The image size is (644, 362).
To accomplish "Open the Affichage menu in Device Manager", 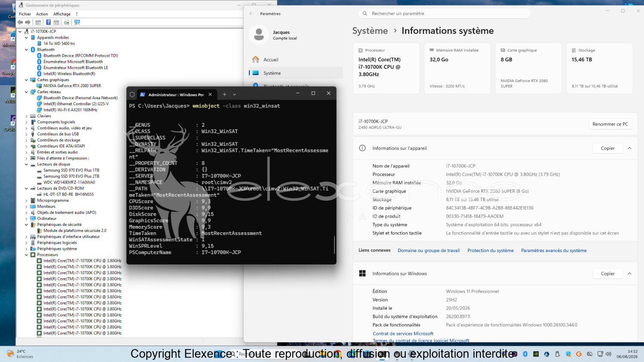I will click(x=62, y=14).
